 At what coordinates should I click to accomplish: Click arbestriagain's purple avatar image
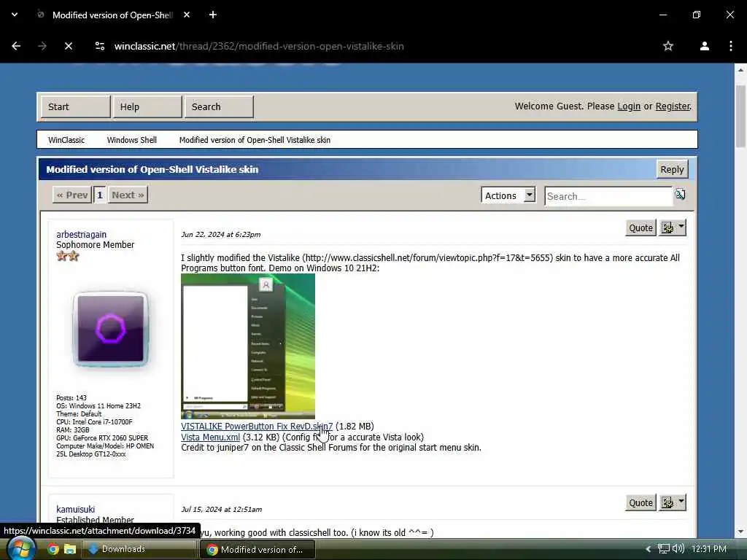[111, 329]
